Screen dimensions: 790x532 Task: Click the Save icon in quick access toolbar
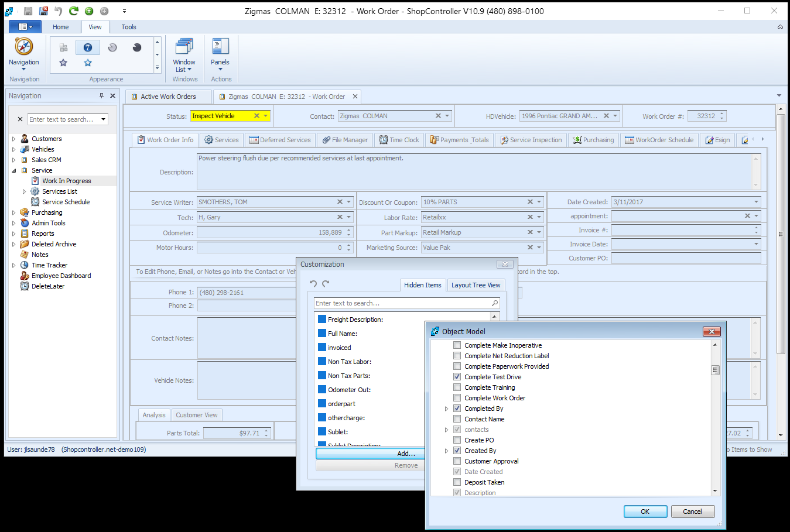pyautogui.click(x=28, y=11)
